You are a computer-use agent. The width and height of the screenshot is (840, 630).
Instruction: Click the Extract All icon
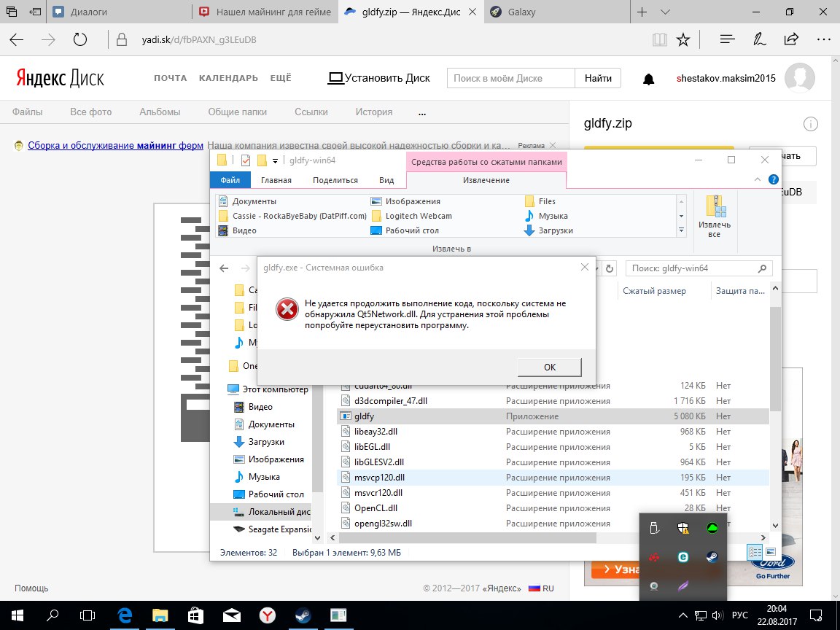pyautogui.click(x=714, y=217)
